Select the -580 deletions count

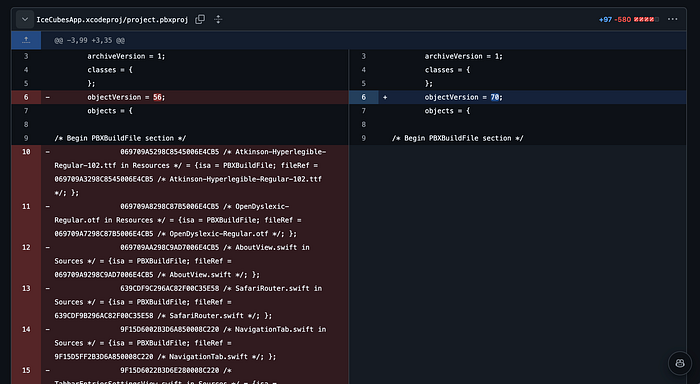(622, 20)
